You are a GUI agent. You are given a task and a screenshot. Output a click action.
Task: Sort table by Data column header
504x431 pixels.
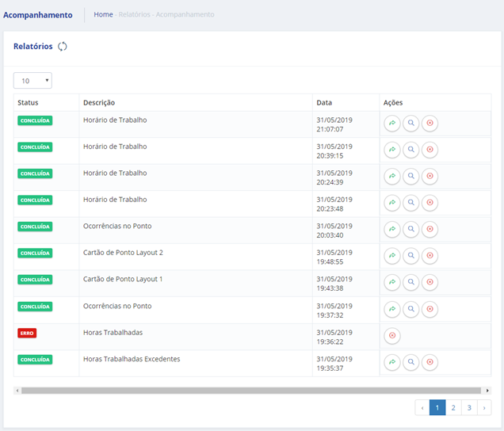(324, 103)
